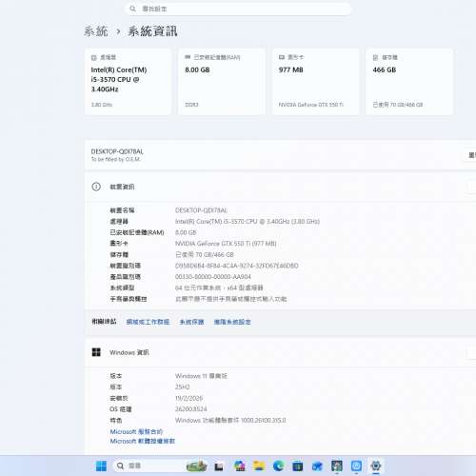The height and width of the screenshot is (476, 476).
Task: Click the Windows 11 edition value
Action: [x=201, y=376]
